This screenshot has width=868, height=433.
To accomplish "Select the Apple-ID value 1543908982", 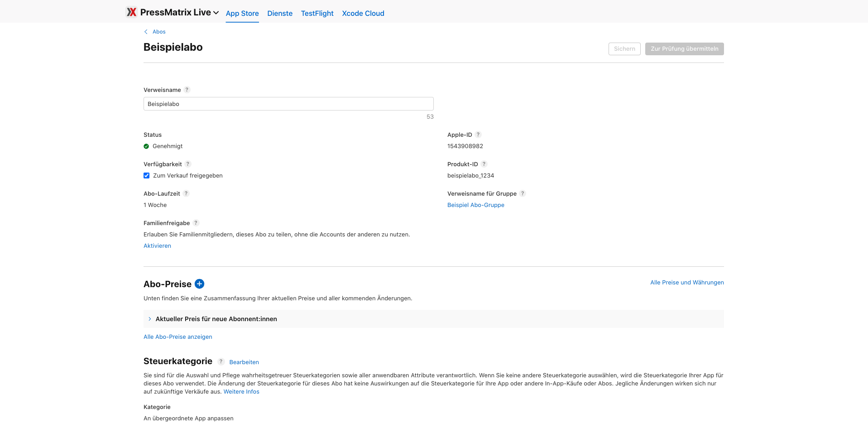I will (x=465, y=146).
